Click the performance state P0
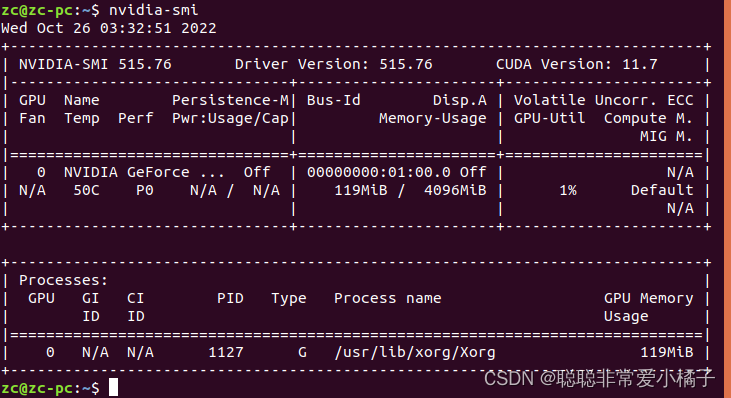 145,191
